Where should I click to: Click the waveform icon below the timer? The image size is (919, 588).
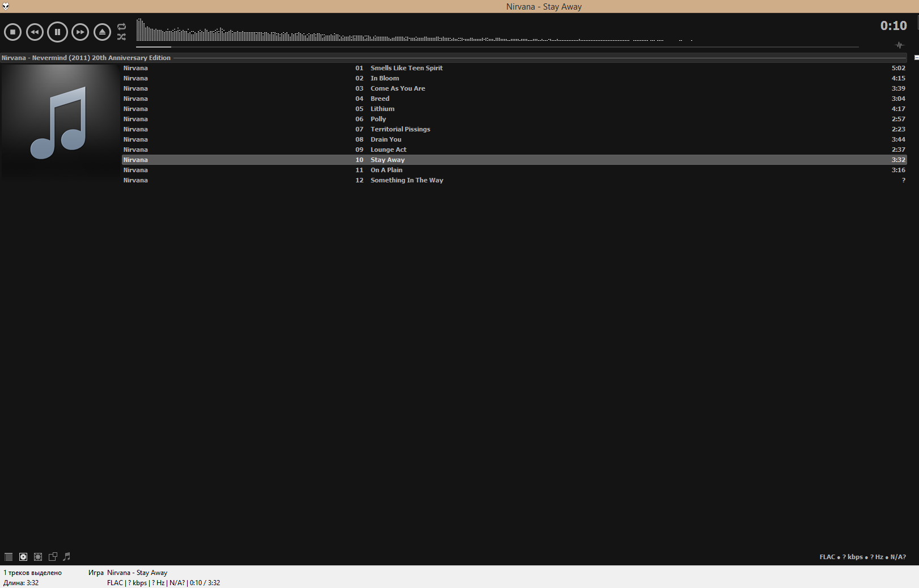click(x=899, y=45)
